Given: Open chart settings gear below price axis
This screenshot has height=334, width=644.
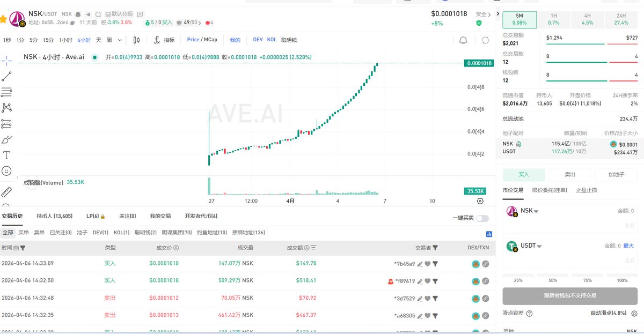Looking at the screenshot, I should click(480, 201).
